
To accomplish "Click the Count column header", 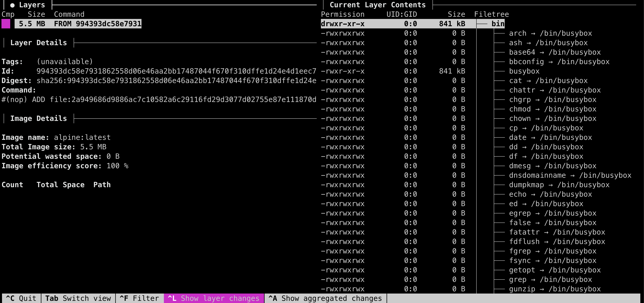I will [x=12, y=185].
